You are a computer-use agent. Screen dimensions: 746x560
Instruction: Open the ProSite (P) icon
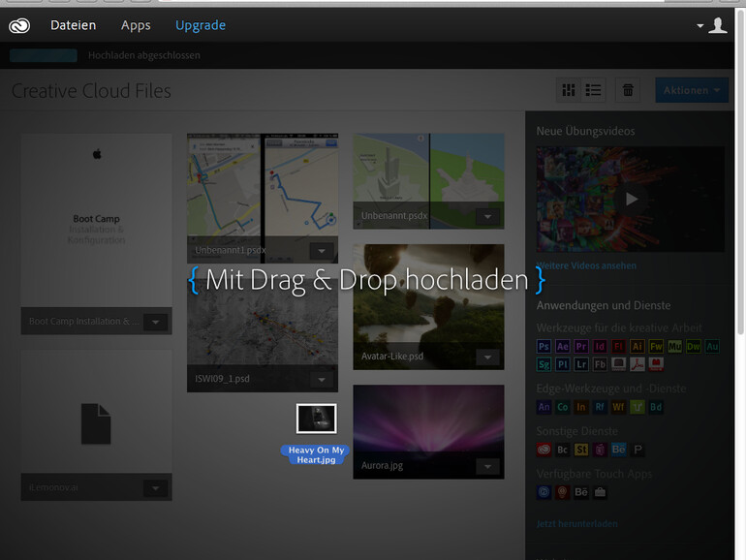click(x=637, y=450)
